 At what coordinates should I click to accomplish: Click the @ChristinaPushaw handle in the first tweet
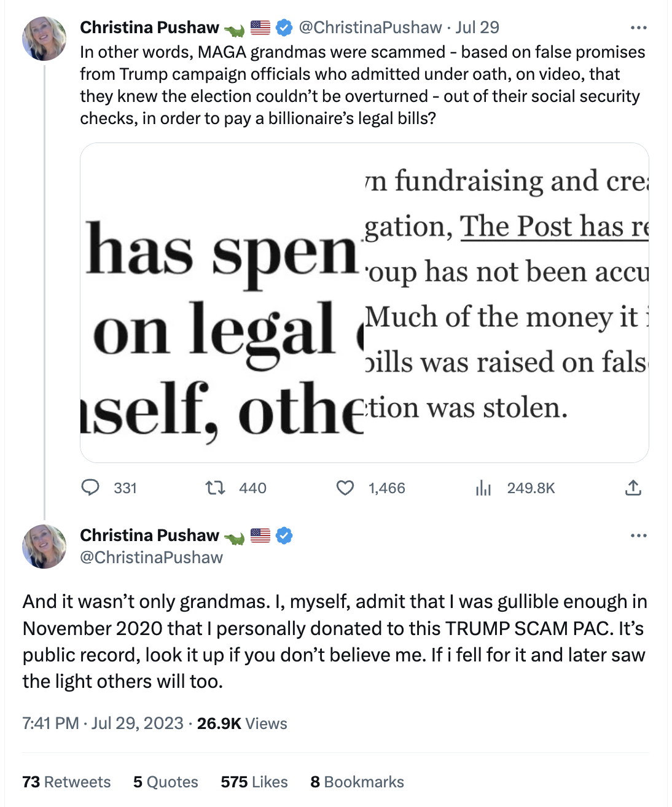tap(370, 28)
